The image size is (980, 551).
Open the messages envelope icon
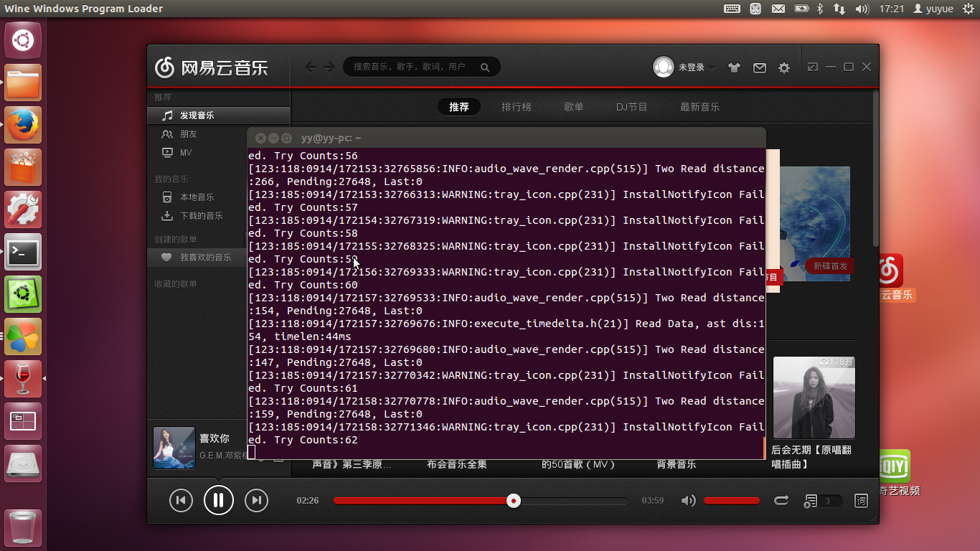coord(759,67)
